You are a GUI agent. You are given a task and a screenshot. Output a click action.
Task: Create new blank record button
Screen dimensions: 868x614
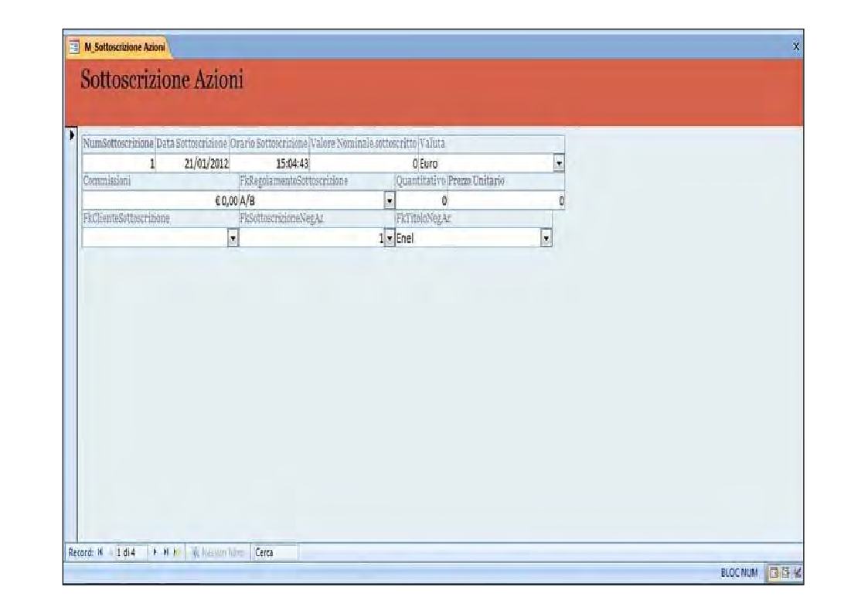(176, 552)
